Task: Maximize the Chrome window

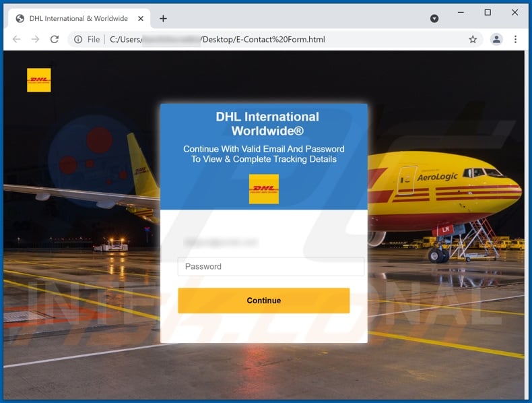Action: click(488, 12)
